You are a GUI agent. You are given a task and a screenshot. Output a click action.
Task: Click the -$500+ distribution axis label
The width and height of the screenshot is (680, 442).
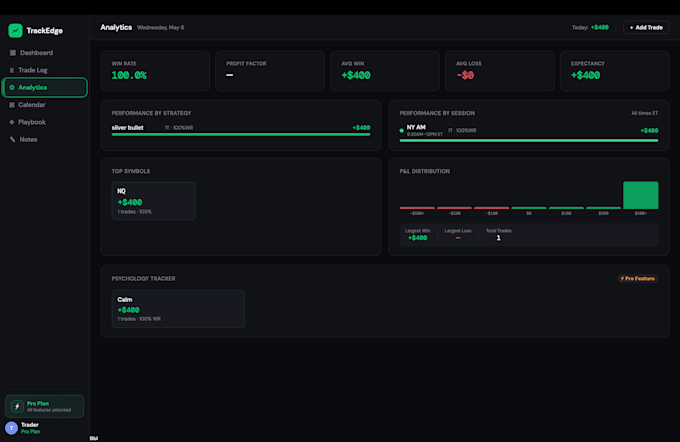tap(417, 213)
